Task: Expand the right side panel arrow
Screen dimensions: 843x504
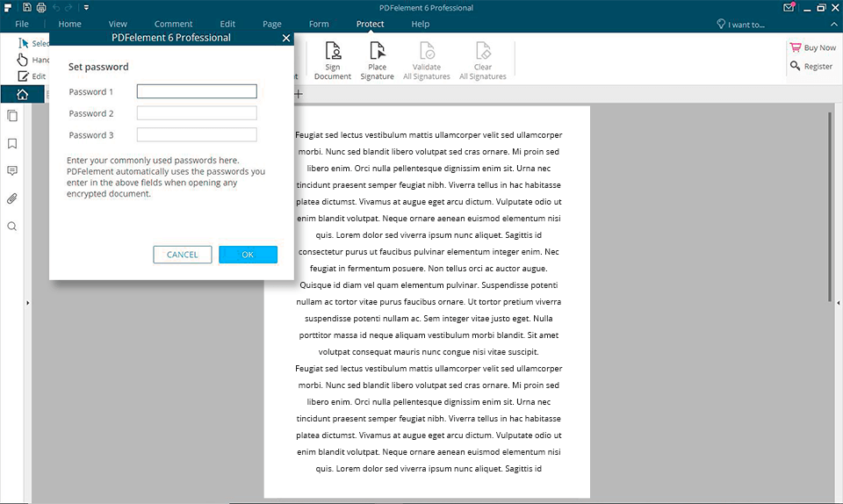Action: click(x=838, y=303)
